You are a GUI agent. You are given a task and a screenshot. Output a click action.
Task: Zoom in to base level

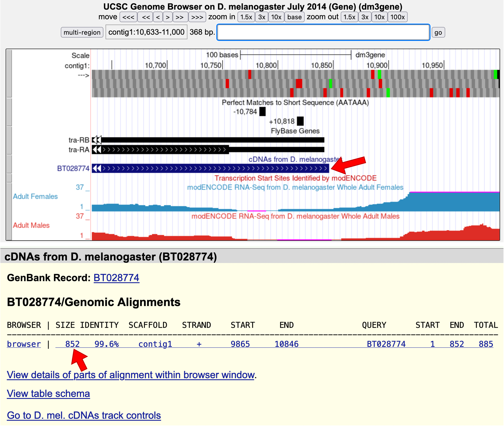294,17
